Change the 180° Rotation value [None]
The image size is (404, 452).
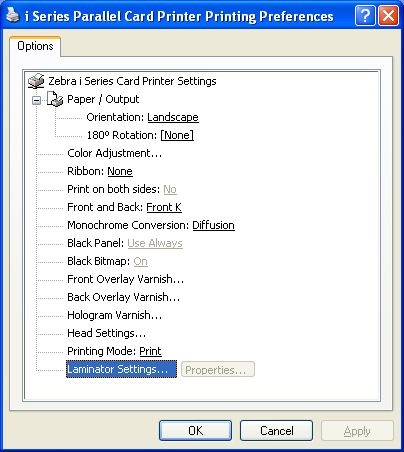pos(177,135)
